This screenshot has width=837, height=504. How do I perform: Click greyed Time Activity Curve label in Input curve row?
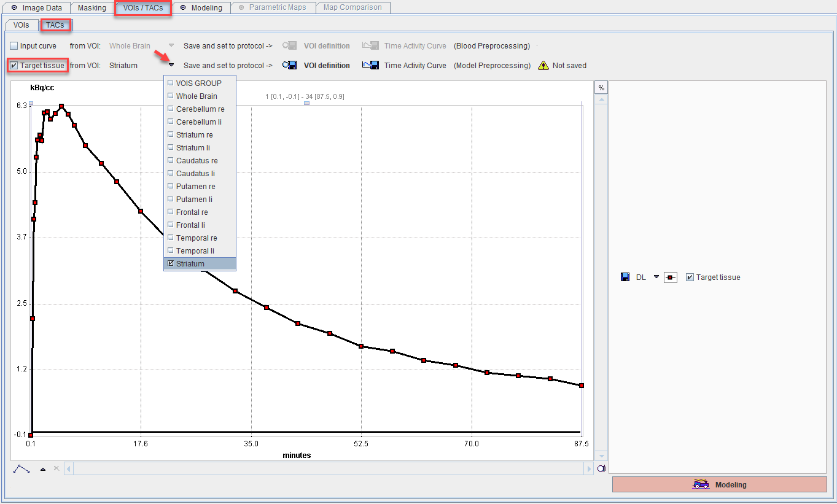415,46
